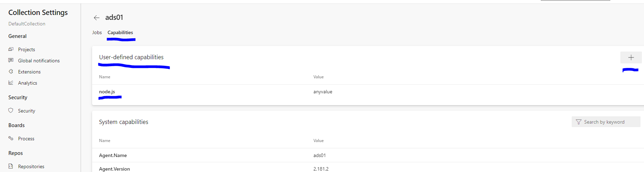Click the filter funnel icon

coord(579,122)
